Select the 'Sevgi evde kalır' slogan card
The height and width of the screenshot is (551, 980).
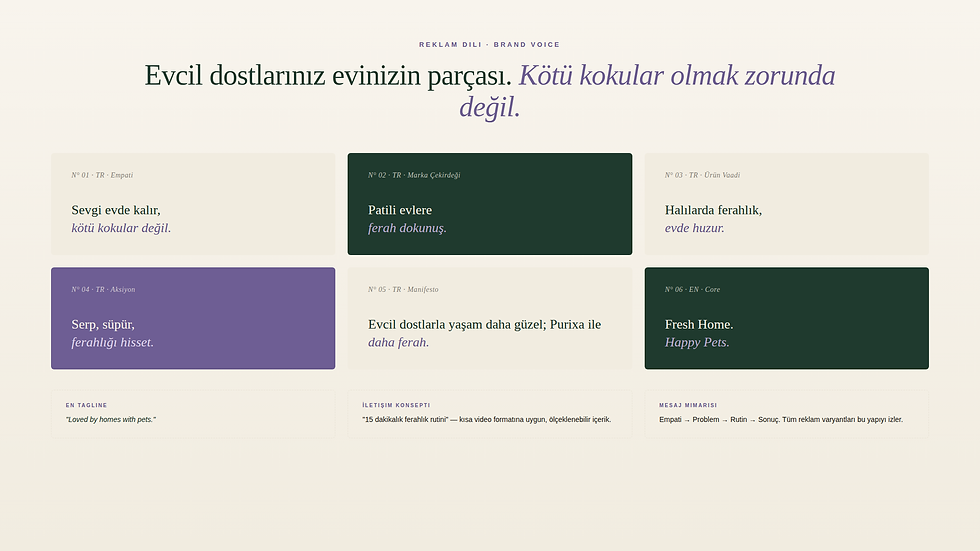(x=193, y=204)
